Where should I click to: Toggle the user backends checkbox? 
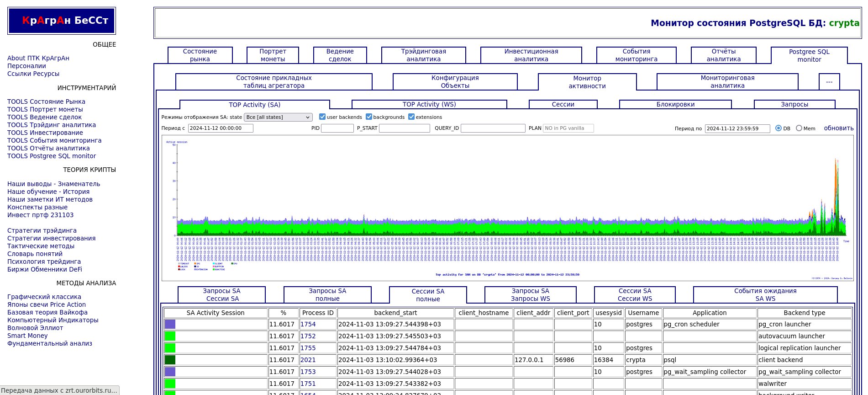(x=322, y=117)
